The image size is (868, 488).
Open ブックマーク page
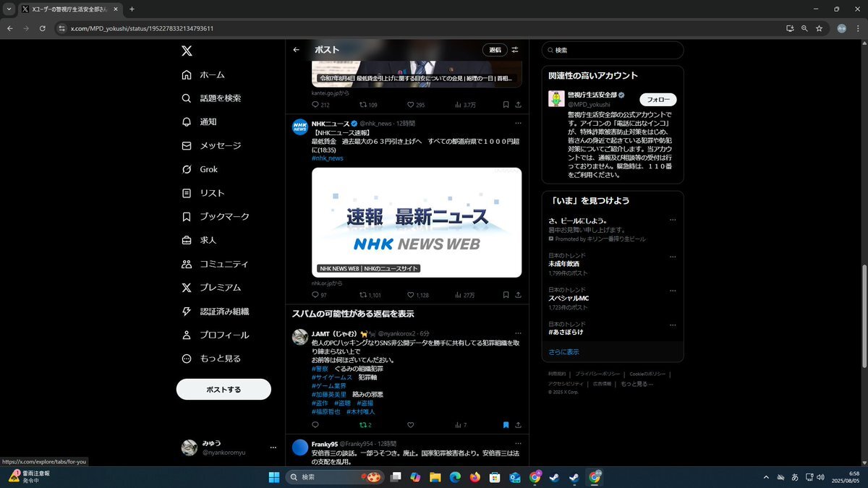(216, 216)
